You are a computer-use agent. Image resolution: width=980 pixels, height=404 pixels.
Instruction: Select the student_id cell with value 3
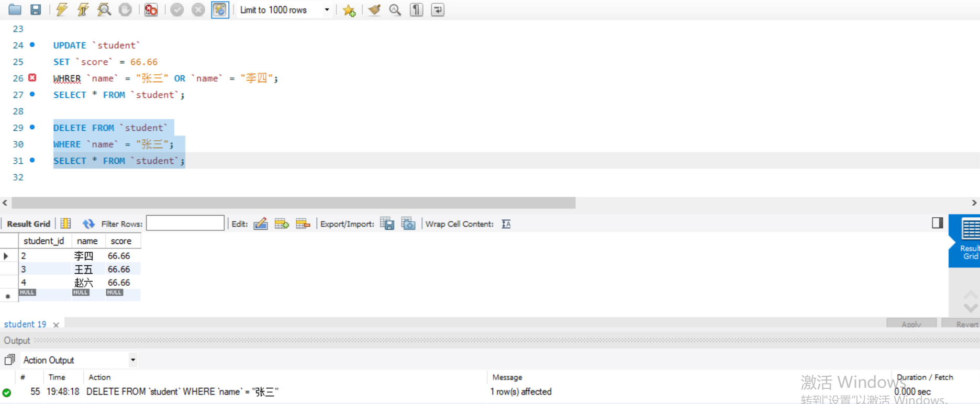pos(45,269)
